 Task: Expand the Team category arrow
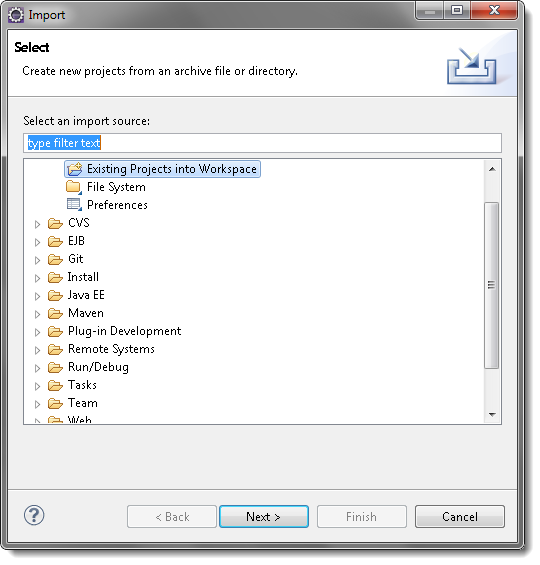(x=37, y=405)
